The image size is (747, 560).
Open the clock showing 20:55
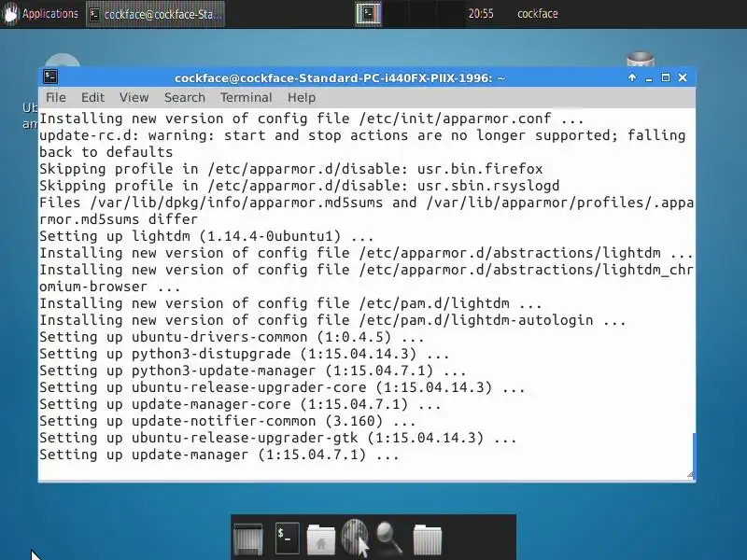481,14
